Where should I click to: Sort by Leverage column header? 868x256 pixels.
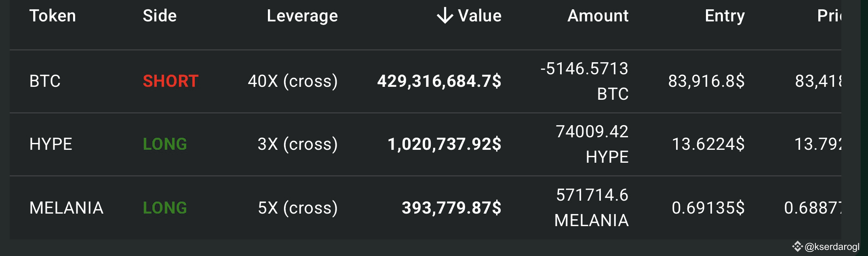point(302,16)
